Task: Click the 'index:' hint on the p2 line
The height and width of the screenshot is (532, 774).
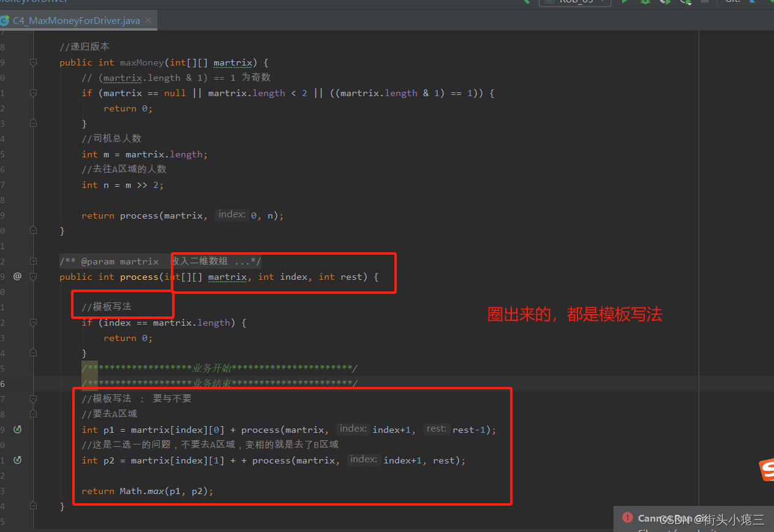Action: 364,460
